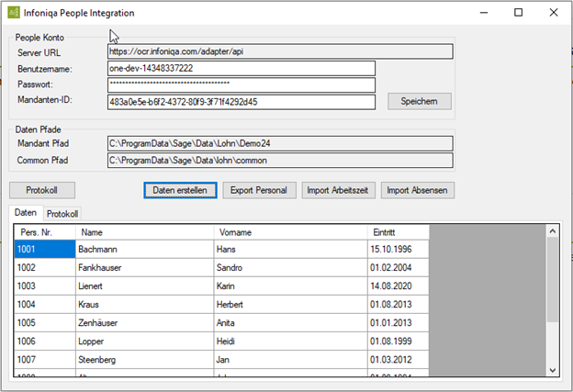Viewport: 573px width, 392px height.
Task: Click the Import Arbeitszeit button
Action: coord(339,190)
